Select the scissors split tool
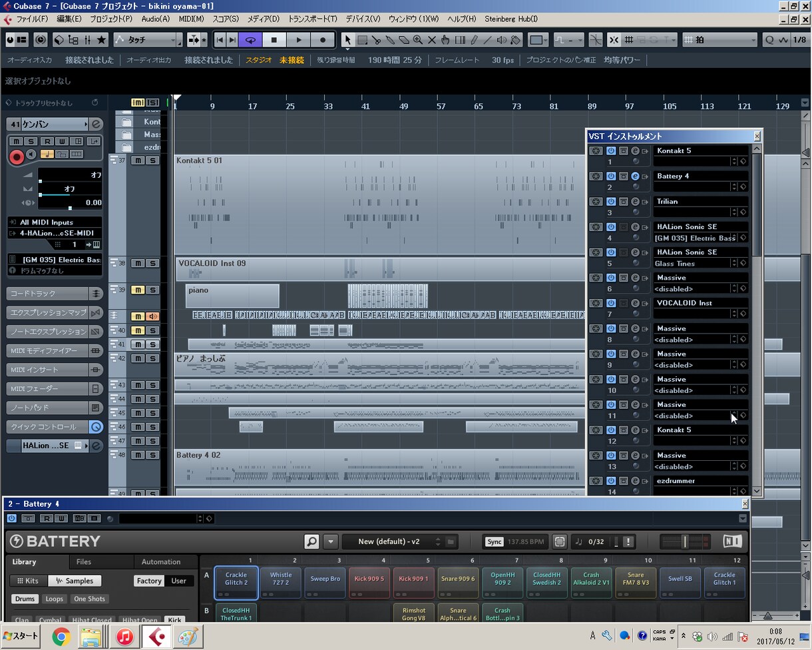 click(376, 40)
